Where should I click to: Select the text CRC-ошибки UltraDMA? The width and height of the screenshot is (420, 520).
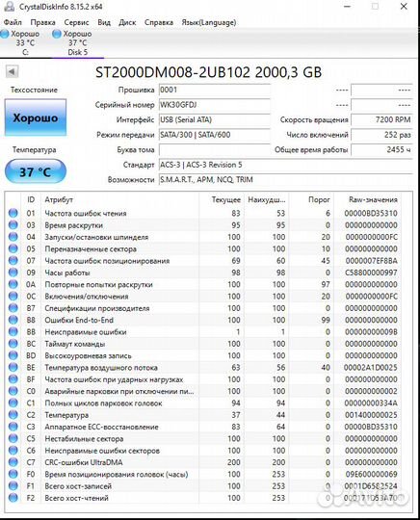coord(84,462)
